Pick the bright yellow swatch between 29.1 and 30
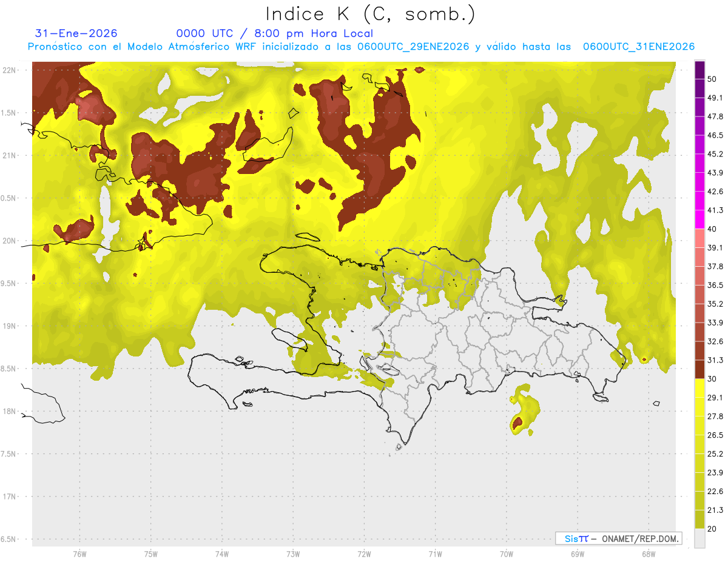This screenshot has width=728, height=562. [x=699, y=389]
